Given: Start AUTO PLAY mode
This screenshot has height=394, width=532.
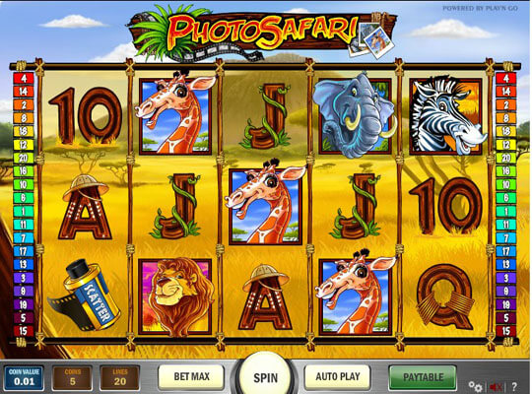Looking at the screenshot, I should [337, 376].
